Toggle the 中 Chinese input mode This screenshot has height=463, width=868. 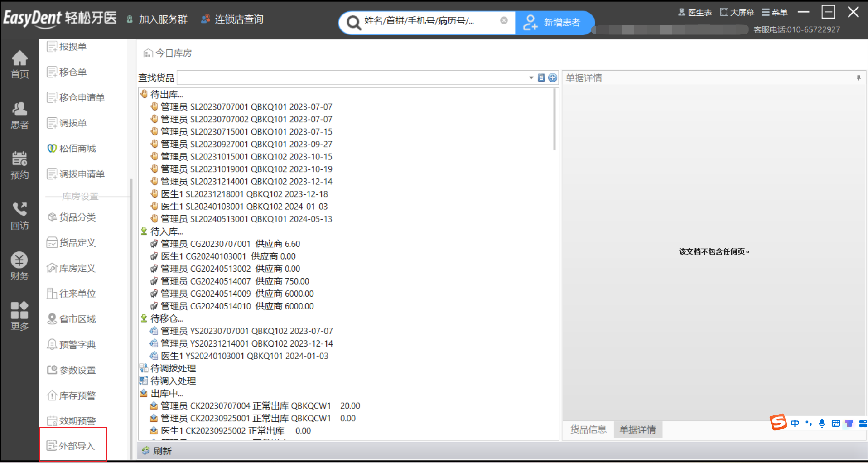795,423
